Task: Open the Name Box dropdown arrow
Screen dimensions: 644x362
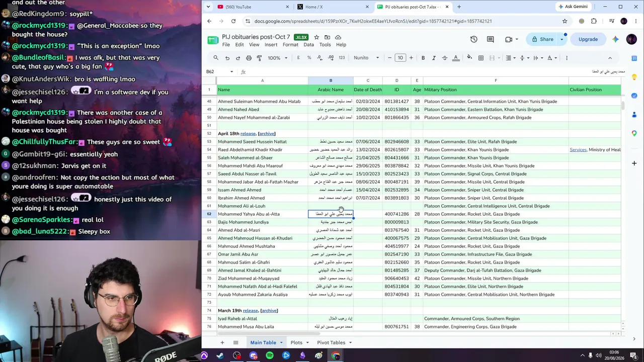Action: (231, 72)
